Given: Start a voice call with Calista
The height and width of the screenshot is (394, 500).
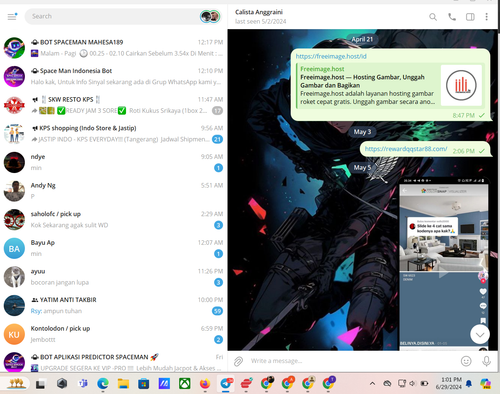Looking at the screenshot, I should 452,17.
